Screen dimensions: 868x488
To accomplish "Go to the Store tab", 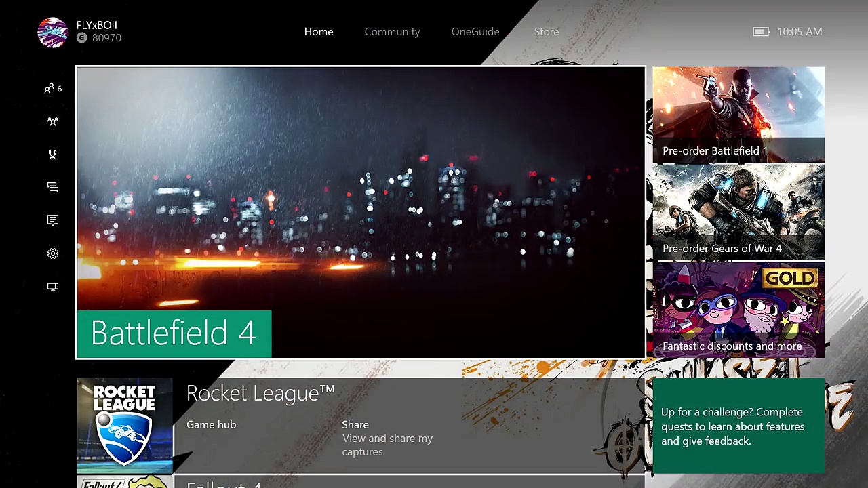I will coord(546,32).
